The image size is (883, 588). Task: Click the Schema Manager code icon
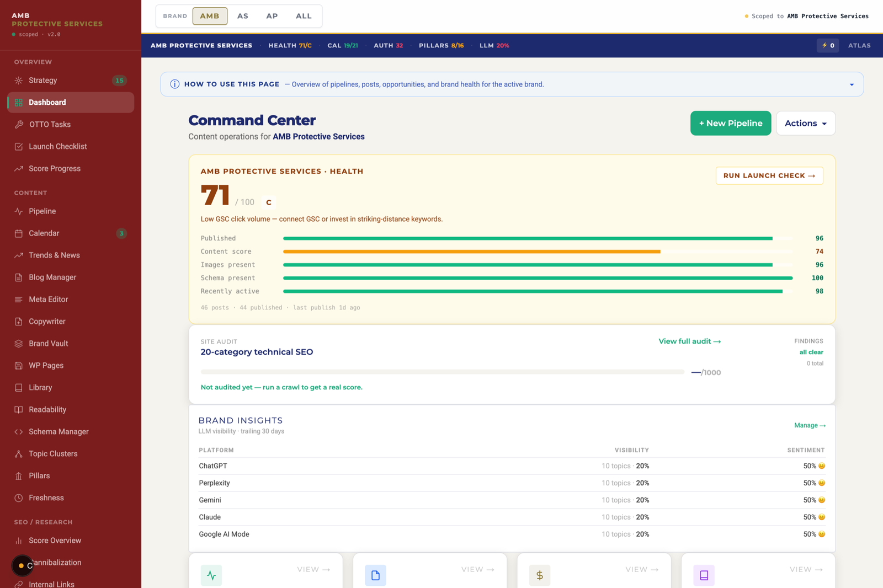(18, 432)
